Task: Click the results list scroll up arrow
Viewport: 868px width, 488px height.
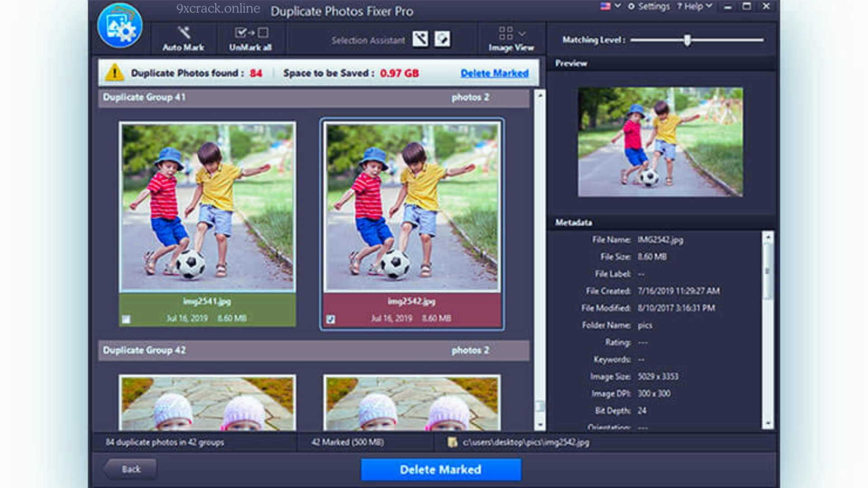Action: click(540, 95)
